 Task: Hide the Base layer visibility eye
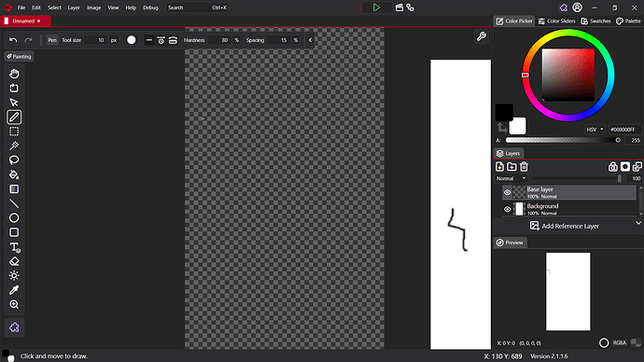pos(507,192)
